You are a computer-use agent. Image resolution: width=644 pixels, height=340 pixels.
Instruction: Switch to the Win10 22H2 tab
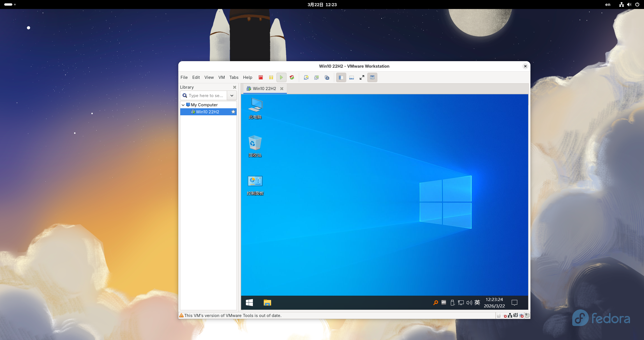point(264,89)
